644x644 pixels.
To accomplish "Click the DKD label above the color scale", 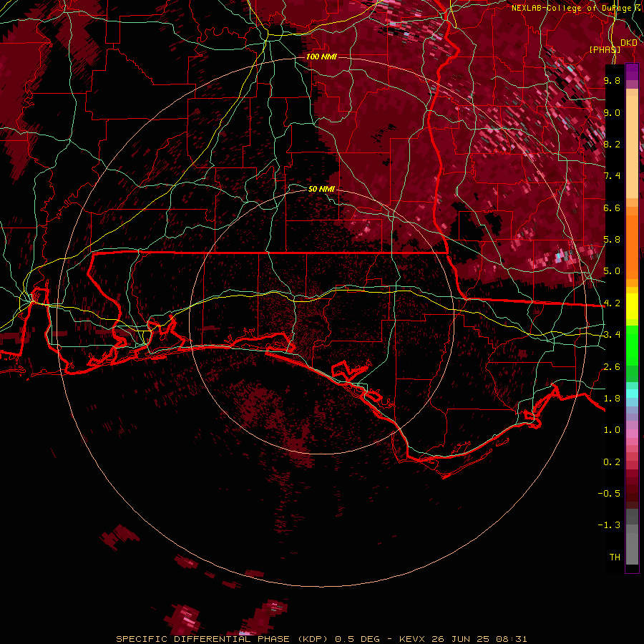I will [x=628, y=43].
